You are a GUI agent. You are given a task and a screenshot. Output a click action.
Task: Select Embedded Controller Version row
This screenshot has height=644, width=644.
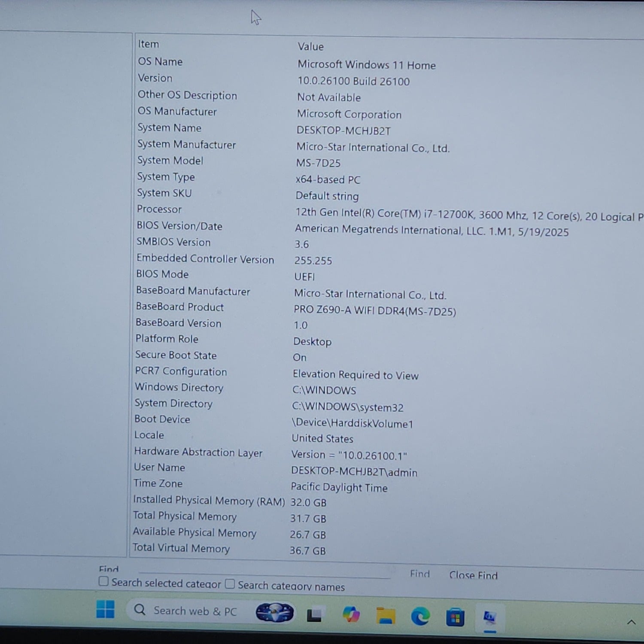point(205,258)
